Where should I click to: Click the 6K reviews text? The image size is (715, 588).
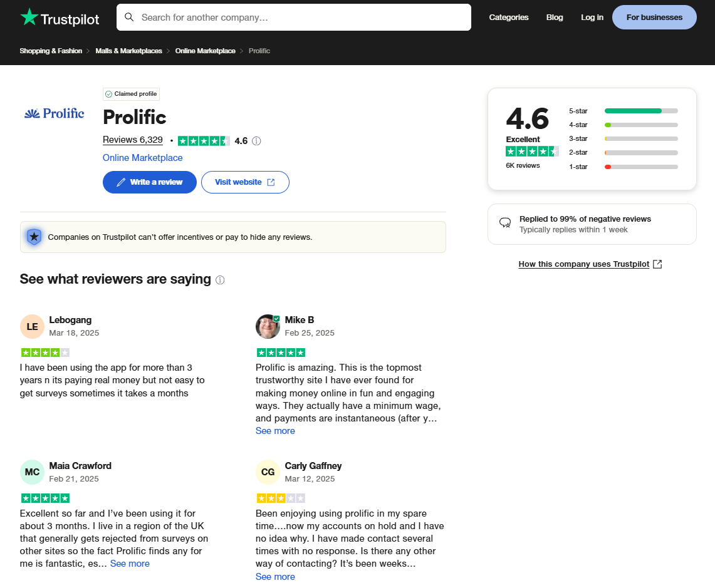[x=523, y=165]
